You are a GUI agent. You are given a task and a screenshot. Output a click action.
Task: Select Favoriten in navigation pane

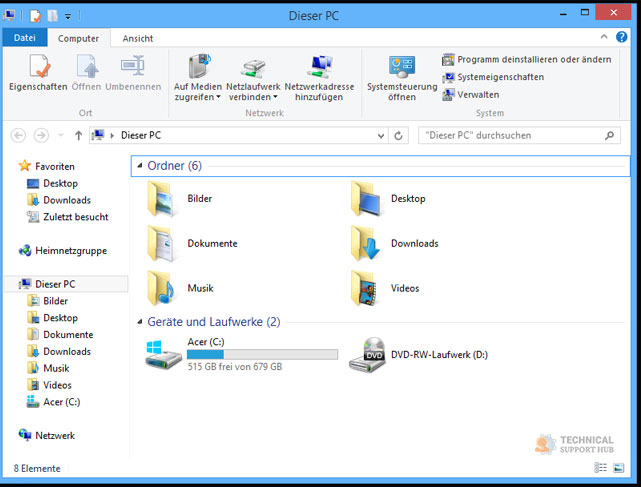click(x=47, y=166)
